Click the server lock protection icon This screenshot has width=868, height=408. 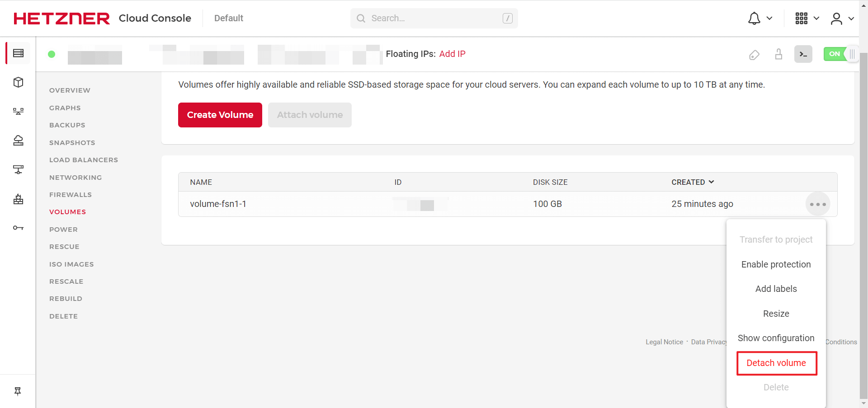tap(778, 54)
